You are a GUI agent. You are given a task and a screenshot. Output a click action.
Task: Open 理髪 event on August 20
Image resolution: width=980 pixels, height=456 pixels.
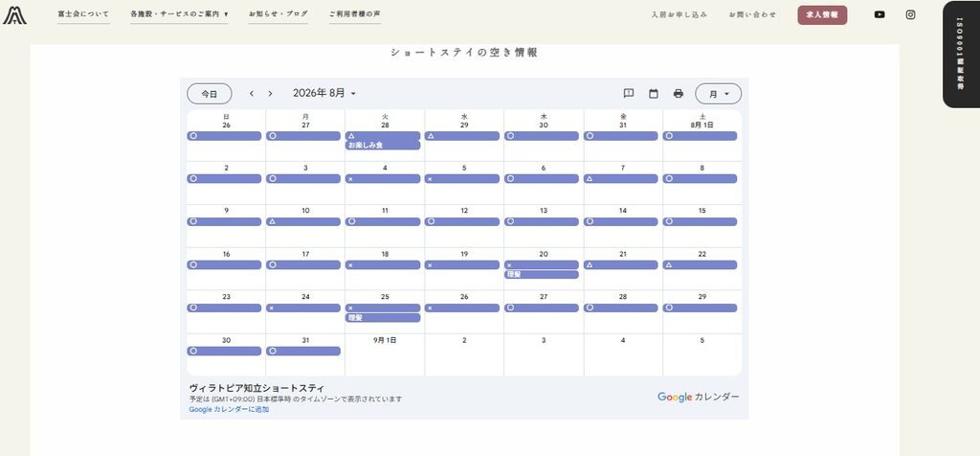(542, 275)
